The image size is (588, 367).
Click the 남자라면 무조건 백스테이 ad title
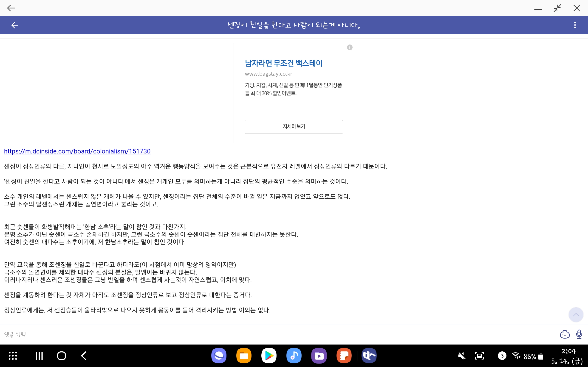pyautogui.click(x=284, y=63)
